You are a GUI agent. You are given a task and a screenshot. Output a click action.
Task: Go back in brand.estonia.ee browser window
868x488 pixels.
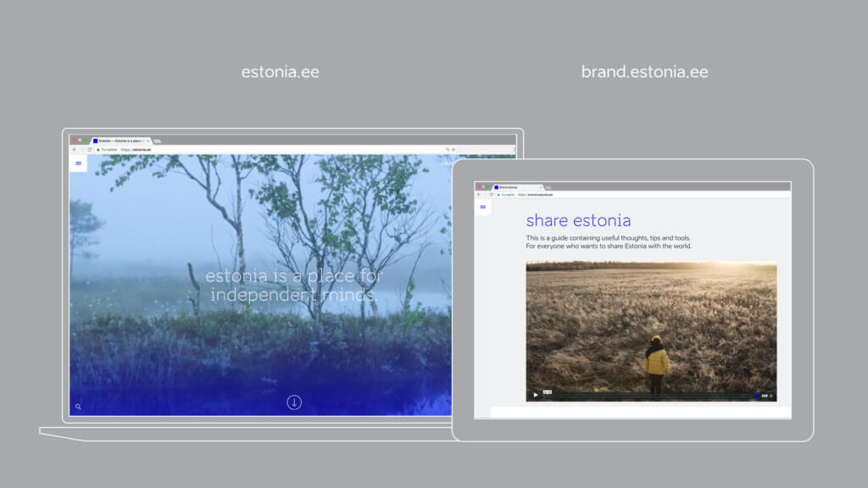click(478, 194)
